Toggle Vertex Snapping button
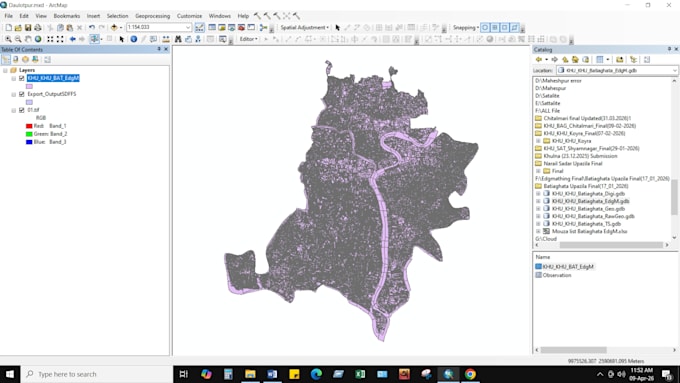 [x=504, y=27]
